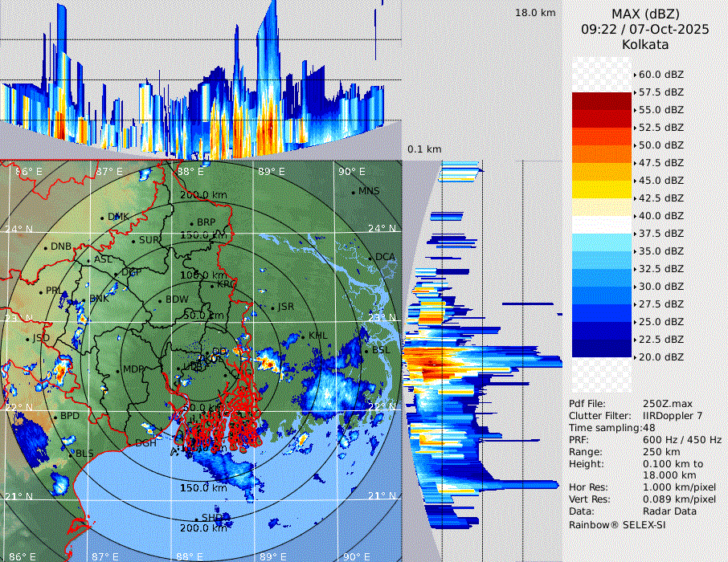Click the white 37.5 dBZ legend swatch
The image size is (728, 562).
(601, 224)
